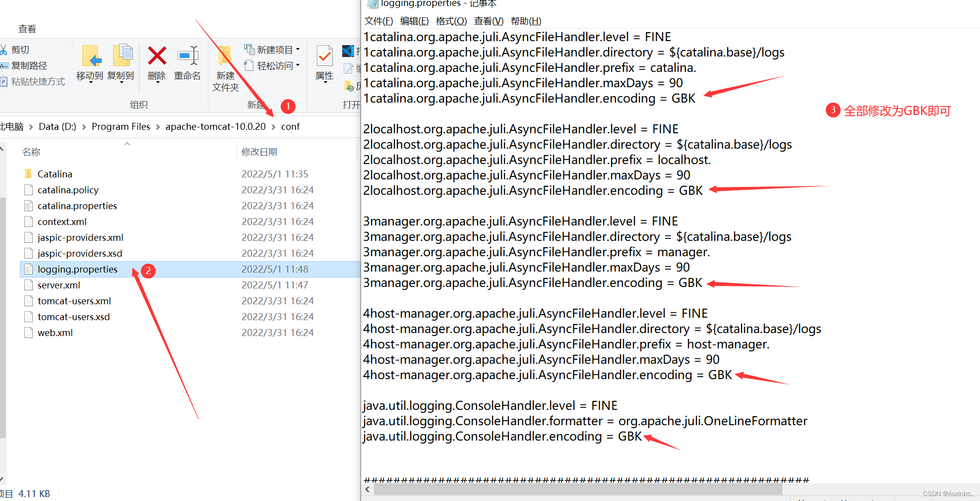Open Notepad Help (帮助) menu

(526, 21)
